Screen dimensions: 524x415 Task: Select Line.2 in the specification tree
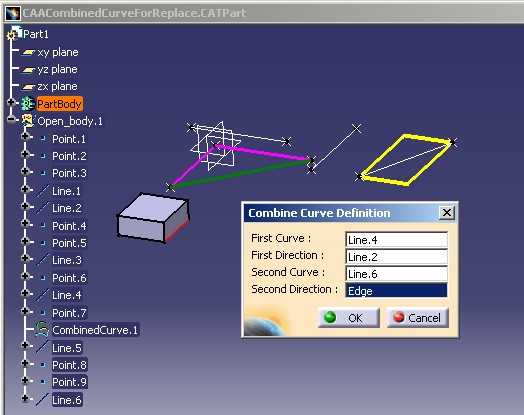(x=67, y=208)
